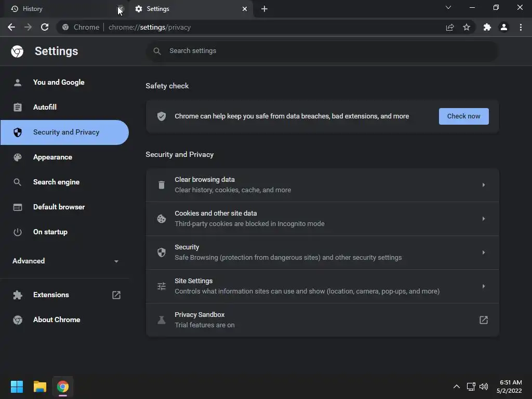Click the magnifier icon in Search settings
The height and width of the screenshot is (399, 532).
pyautogui.click(x=157, y=51)
